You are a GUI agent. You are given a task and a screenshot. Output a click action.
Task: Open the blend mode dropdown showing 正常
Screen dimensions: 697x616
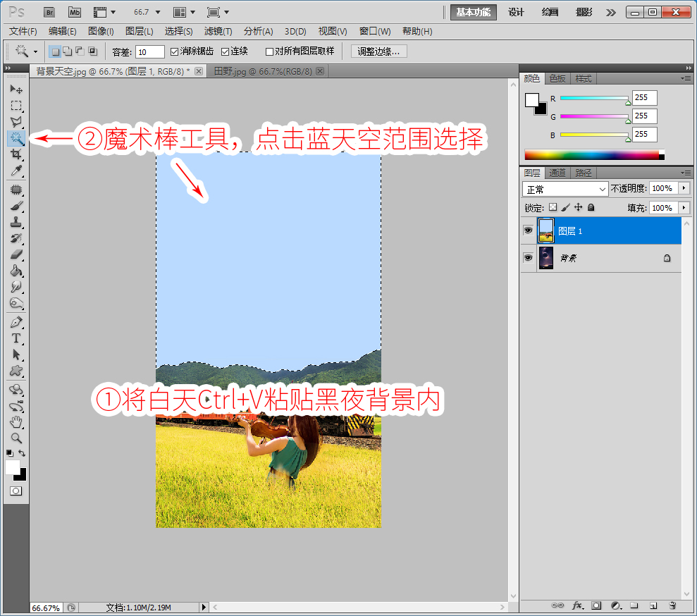click(x=564, y=189)
